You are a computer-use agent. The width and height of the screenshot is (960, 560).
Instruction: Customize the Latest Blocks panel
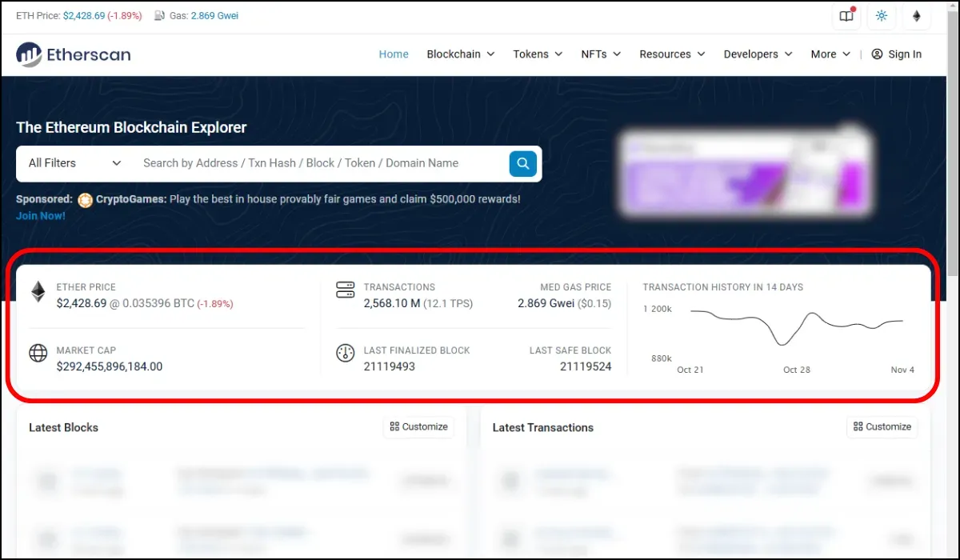[x=418, y=427]
